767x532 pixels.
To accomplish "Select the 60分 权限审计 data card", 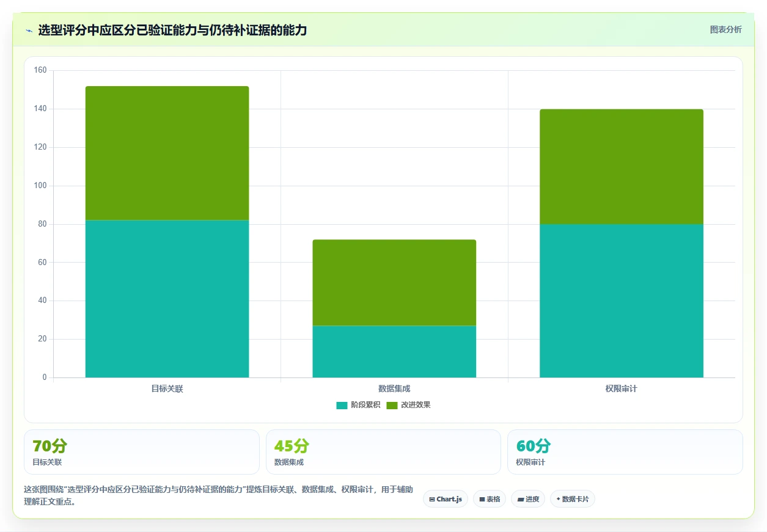I will click(625, 452).
